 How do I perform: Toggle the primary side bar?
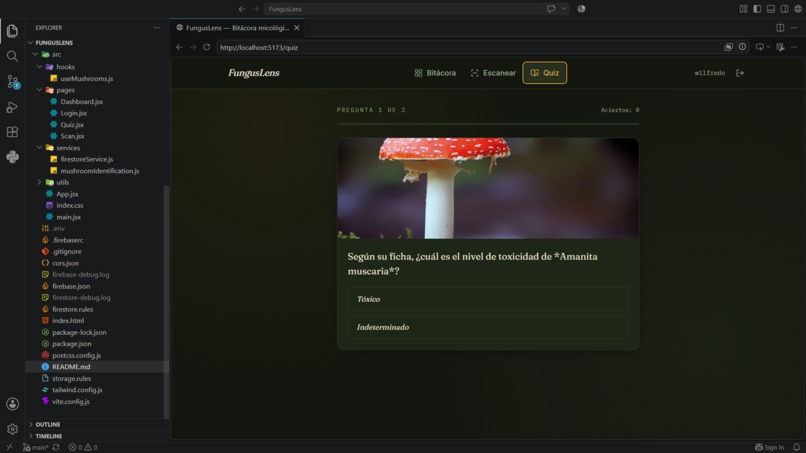(x=757, y=9)
